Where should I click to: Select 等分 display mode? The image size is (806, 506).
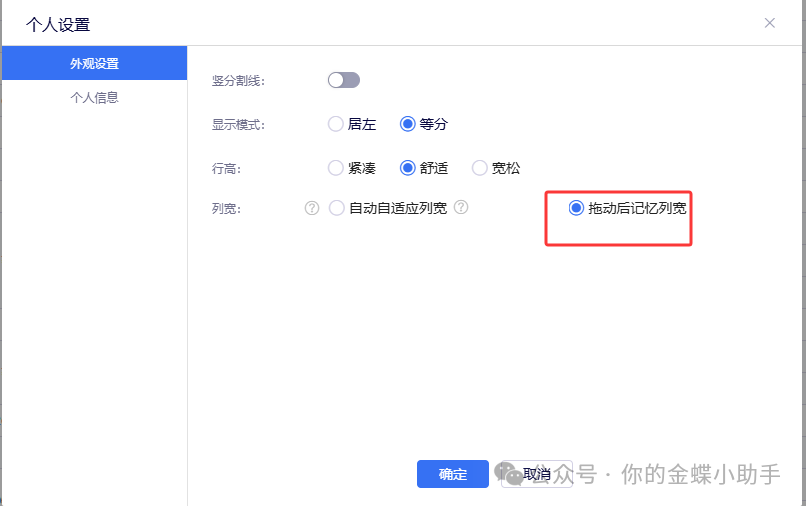tap(408, 125)
